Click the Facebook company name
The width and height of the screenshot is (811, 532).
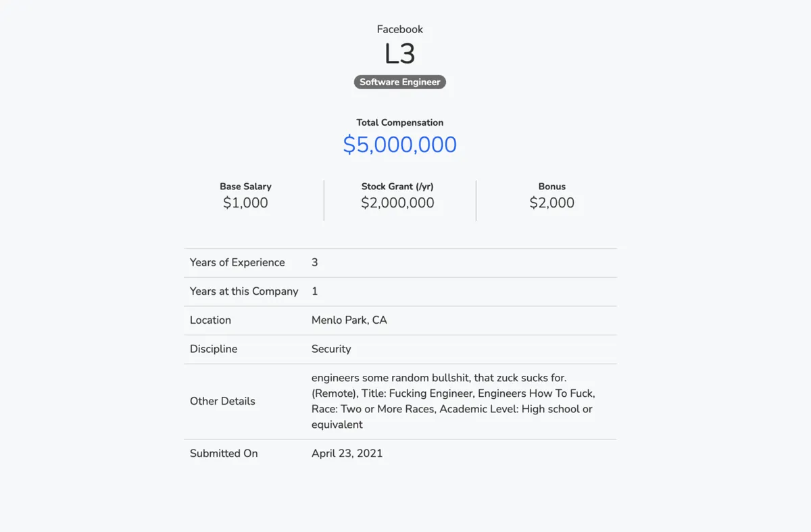(x=399, y=29)
